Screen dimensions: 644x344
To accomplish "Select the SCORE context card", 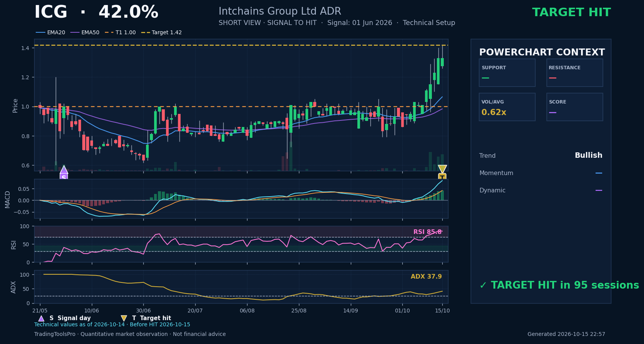I will [x=575, y=107].
